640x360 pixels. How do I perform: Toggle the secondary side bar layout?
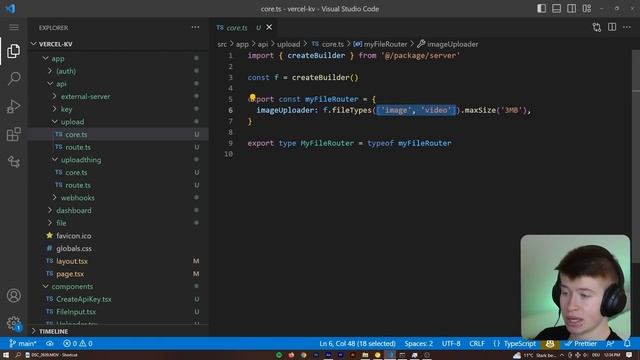point(571,9)
